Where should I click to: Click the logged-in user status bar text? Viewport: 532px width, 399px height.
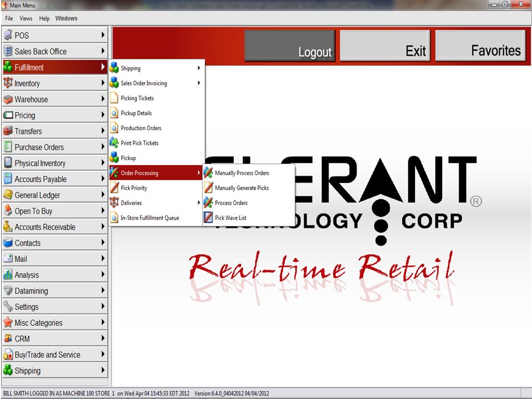pos(96,393)
